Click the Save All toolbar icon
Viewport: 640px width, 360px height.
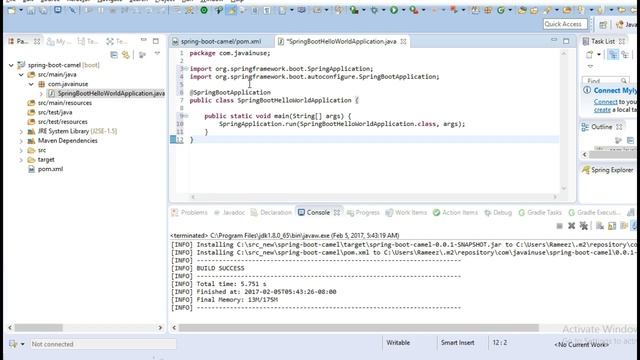click(x=43, y=10)
